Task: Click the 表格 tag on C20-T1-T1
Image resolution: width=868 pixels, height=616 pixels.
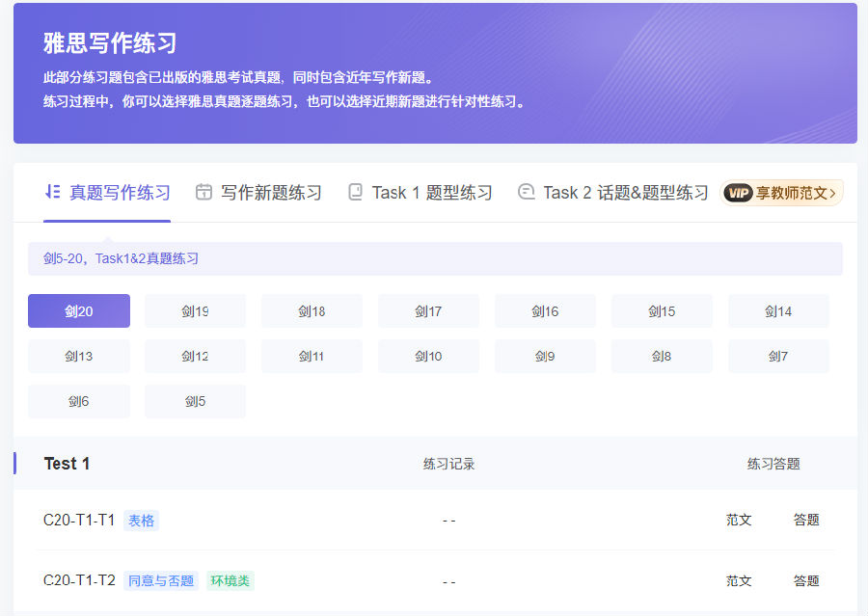Action: [141, 521]
